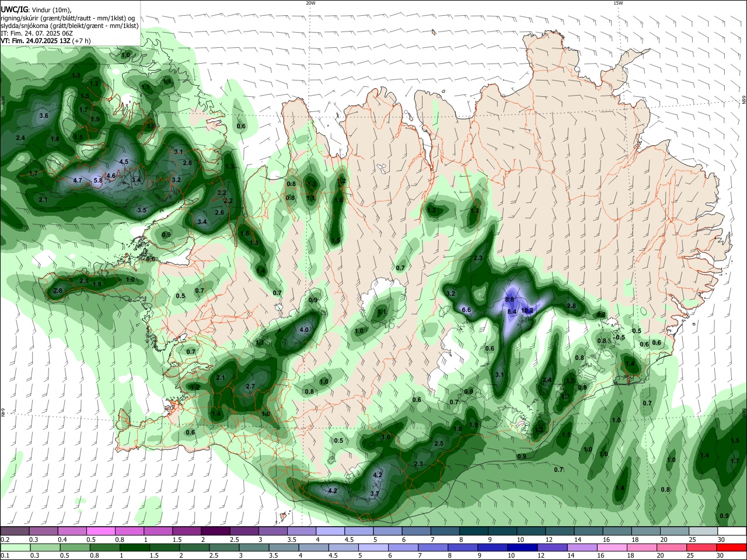747x560 pixels.
Task: Select the 'rigning/skúrir' legend description line
Action: [x=68, y=18]
